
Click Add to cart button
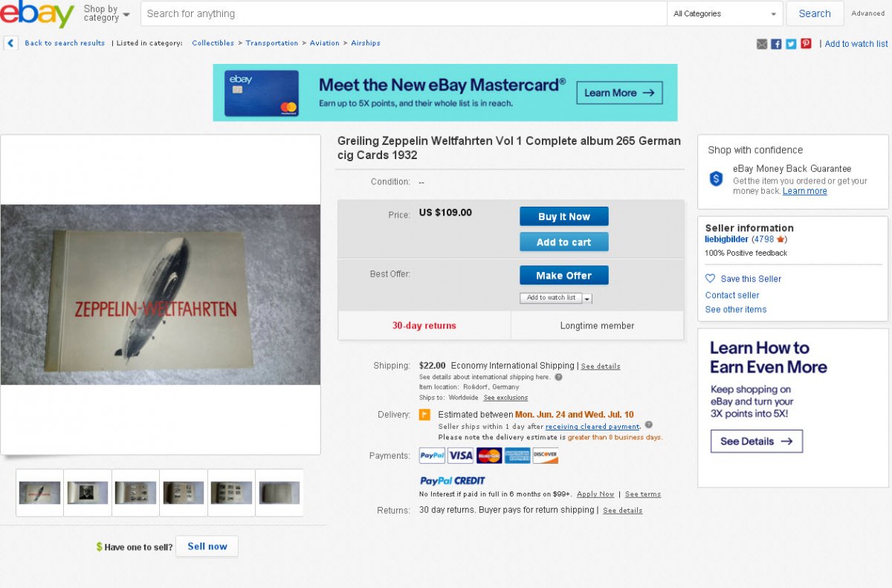563,242
